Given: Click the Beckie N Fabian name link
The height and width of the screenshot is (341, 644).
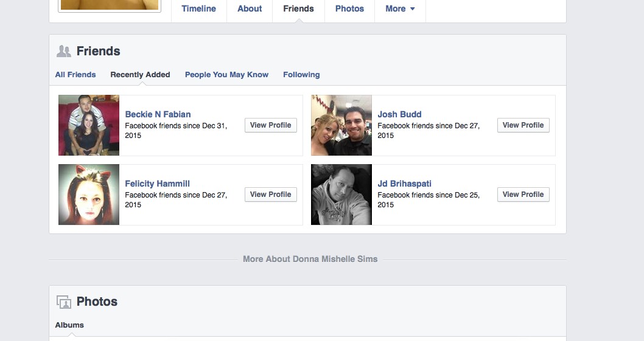Looking at the screenshot, I should point(158,114).
